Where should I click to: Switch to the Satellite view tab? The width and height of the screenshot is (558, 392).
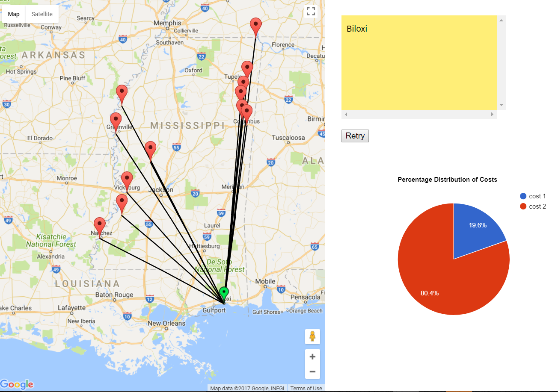(42, 14)
